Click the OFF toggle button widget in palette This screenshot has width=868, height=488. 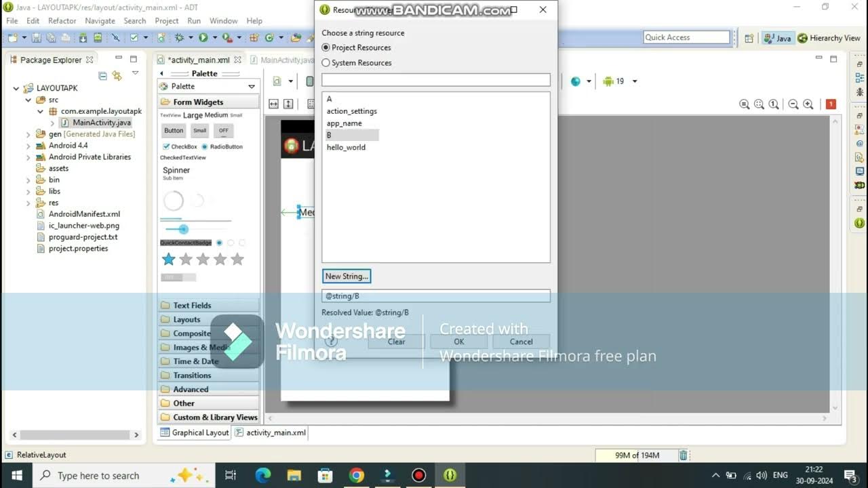223,130
